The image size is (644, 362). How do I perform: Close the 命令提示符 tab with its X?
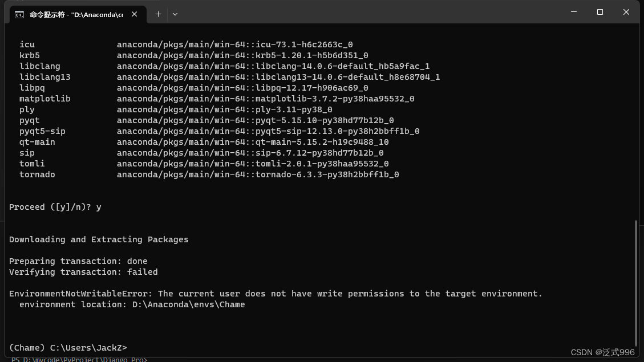134,14
